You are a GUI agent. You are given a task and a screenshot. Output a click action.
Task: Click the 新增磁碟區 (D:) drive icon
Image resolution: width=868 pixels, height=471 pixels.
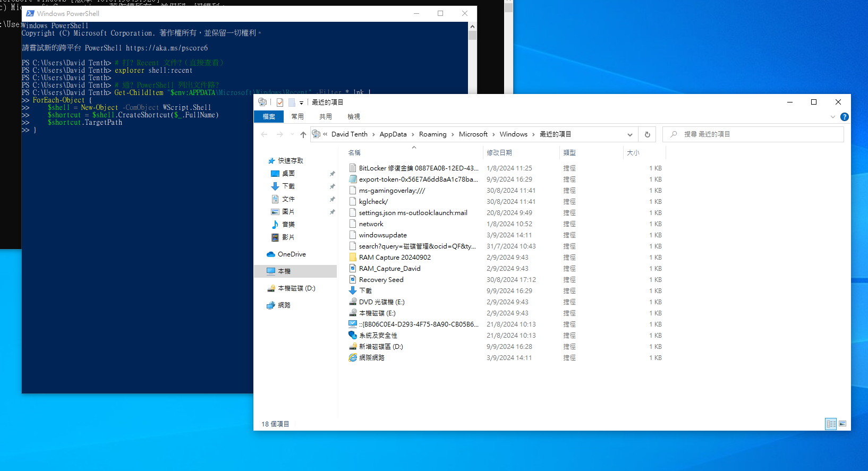[x=353, y=347]
